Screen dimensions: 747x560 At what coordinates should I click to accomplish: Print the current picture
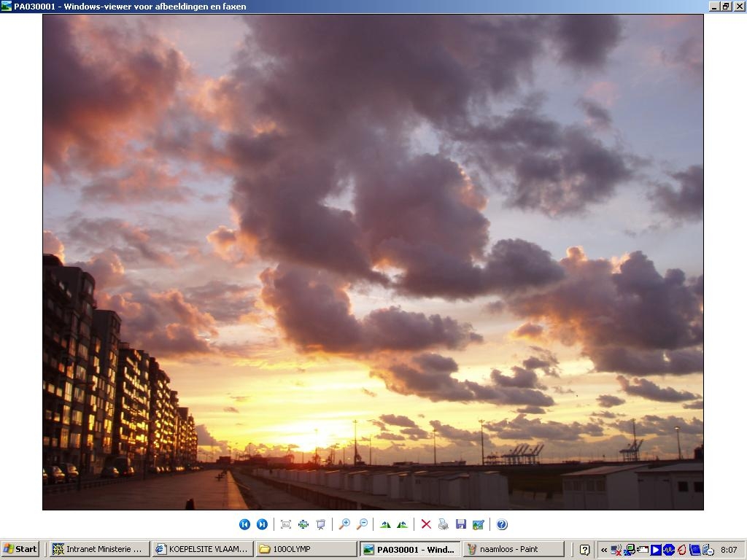(444, 524)
